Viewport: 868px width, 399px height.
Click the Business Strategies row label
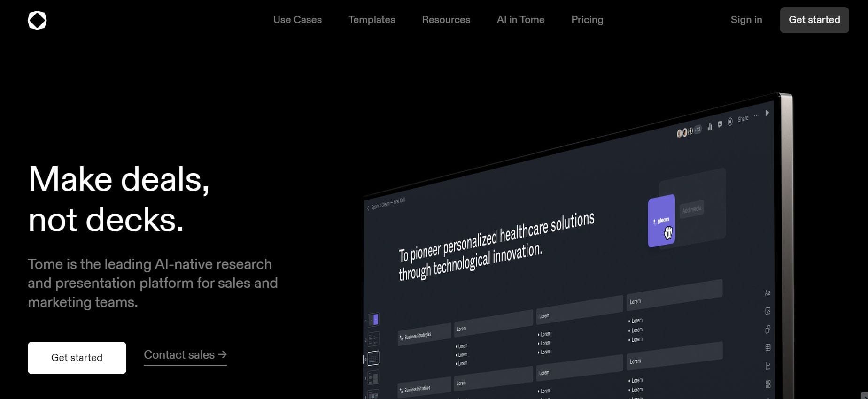(x=424, y=335)
